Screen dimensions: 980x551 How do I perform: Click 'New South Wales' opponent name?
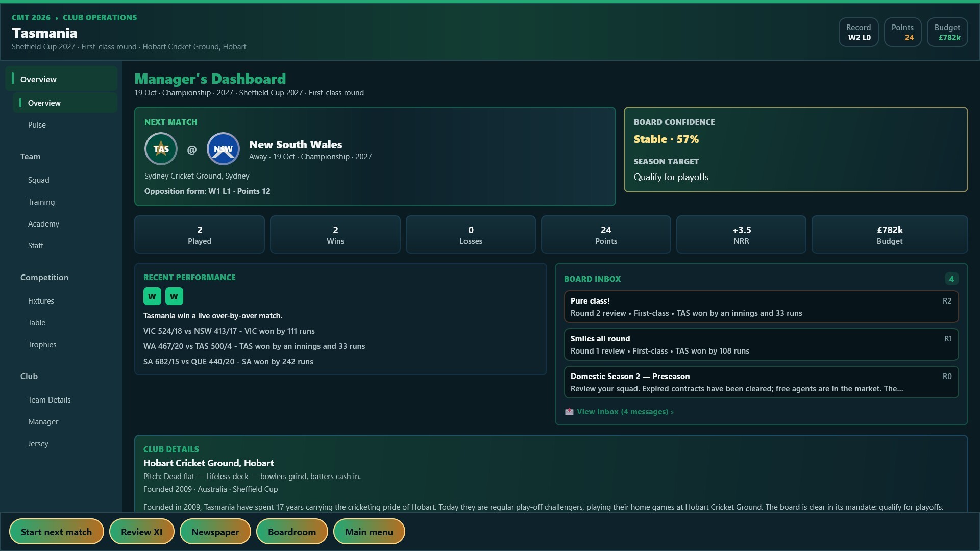tap(296, 144)
